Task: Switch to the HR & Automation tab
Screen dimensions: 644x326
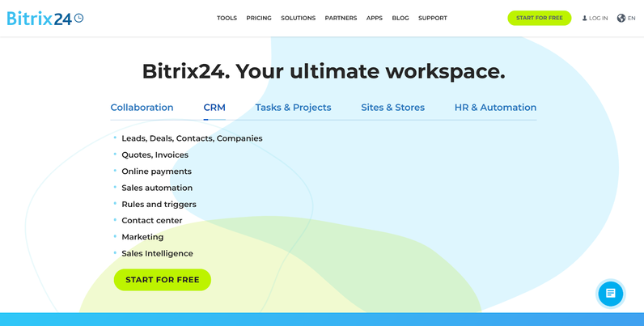Action: coord(495,108)
